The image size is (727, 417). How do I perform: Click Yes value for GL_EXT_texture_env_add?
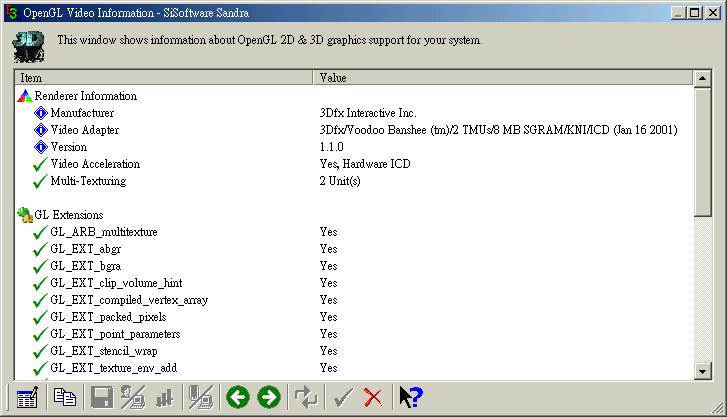point(328,368)
